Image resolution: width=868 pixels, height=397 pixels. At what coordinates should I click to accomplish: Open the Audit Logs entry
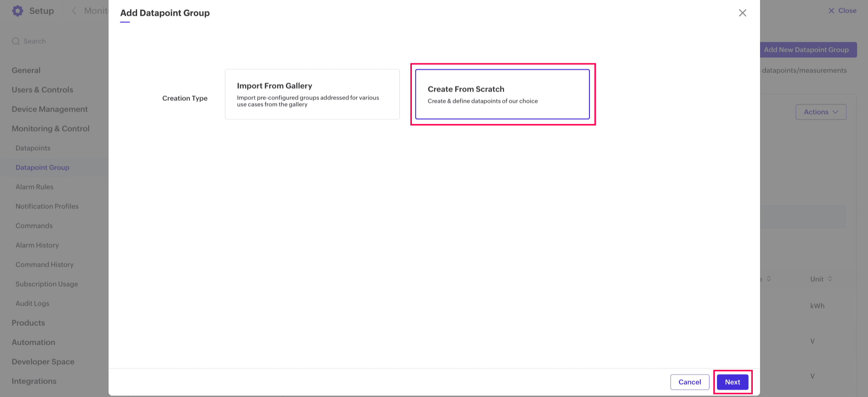pyautogui.click(x=32, y=303)
